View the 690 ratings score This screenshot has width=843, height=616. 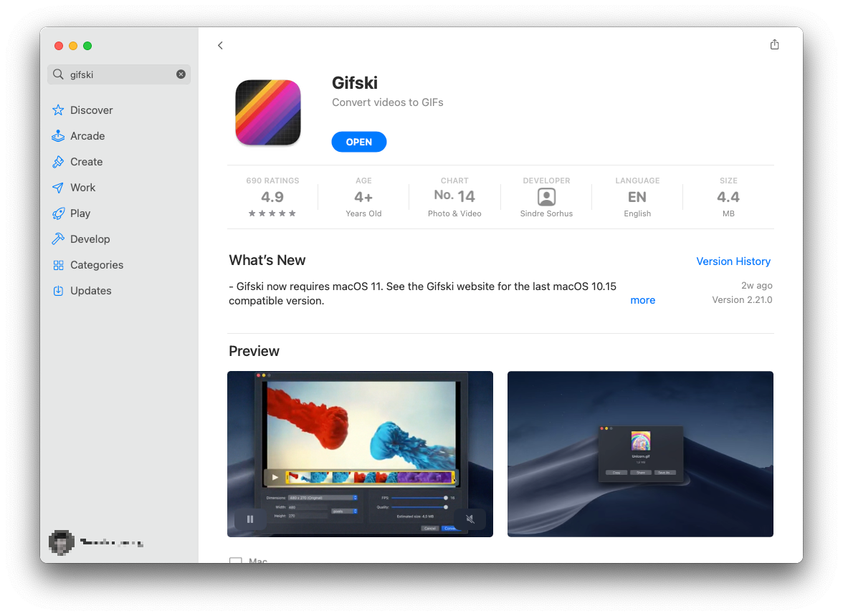pyautogui.click(x=272, y=197)
